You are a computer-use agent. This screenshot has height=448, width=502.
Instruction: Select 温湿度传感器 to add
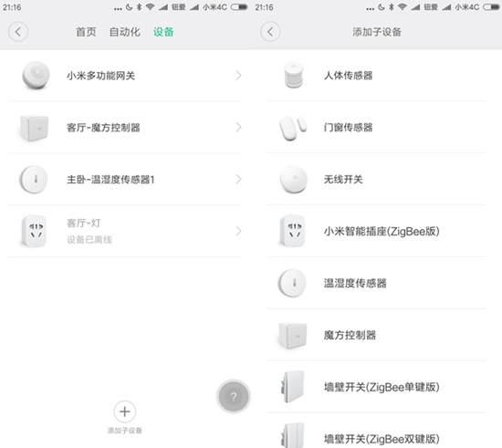point(377,283)
